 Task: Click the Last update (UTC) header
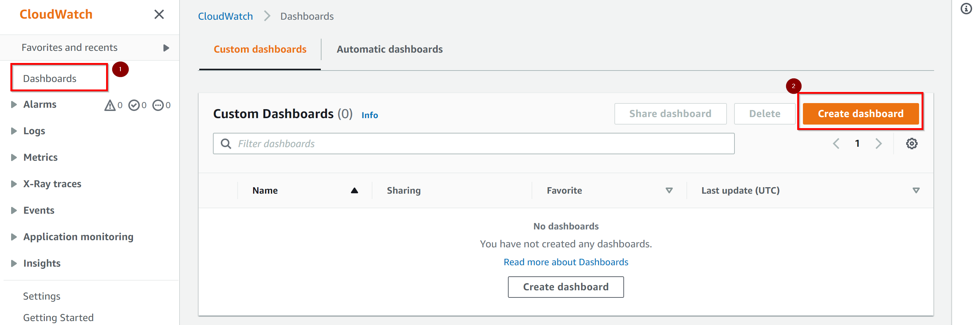coord(740,190)
